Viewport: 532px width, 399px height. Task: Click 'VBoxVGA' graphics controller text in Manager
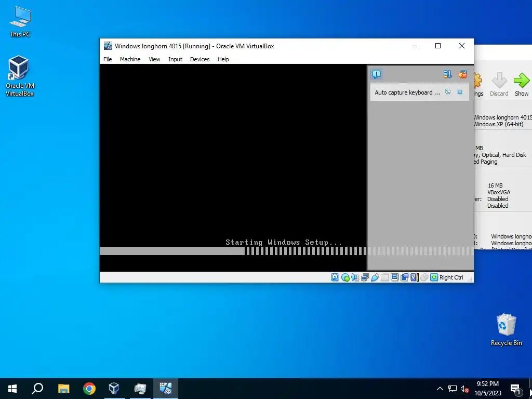pyautogui.click(x=499, y=192)
